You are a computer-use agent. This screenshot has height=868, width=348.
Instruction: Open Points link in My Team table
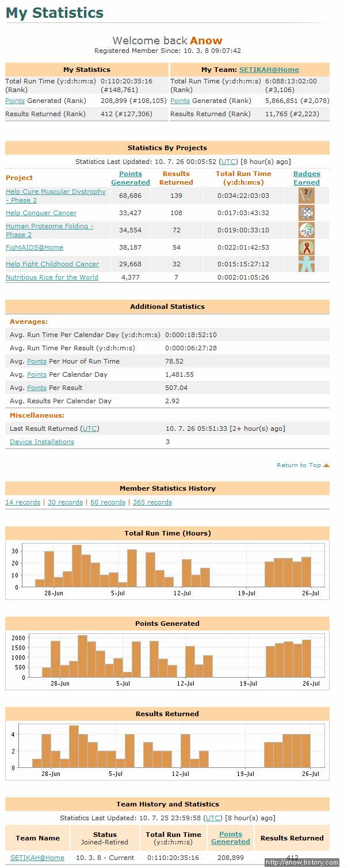point(180,101)
